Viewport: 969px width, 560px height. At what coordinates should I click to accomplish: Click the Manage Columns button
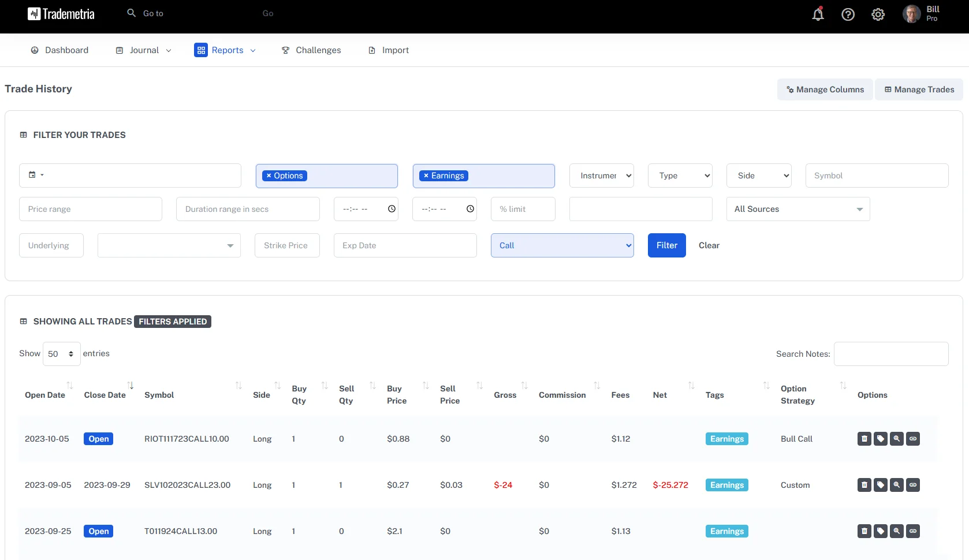click(x=825, y=89)
